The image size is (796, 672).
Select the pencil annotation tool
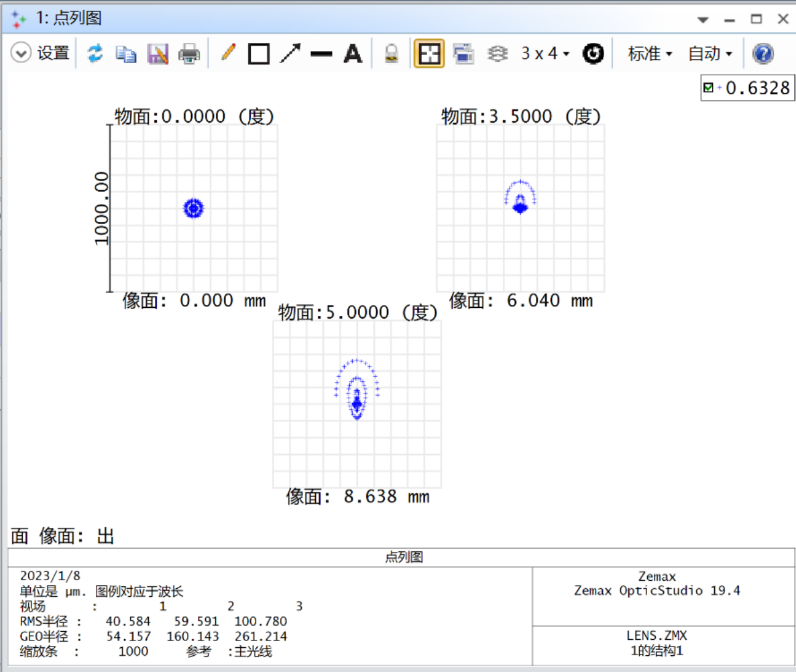(228, 52)
